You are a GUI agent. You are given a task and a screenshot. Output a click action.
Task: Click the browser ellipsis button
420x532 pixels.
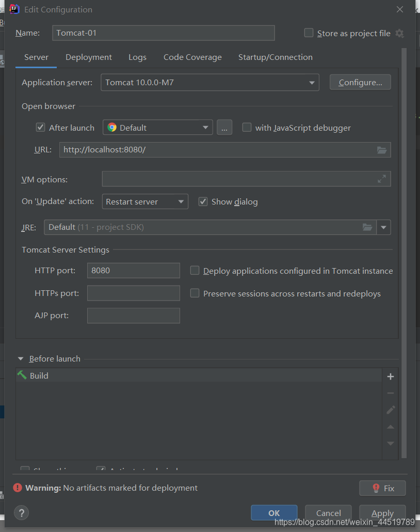(x=224, y=127)
